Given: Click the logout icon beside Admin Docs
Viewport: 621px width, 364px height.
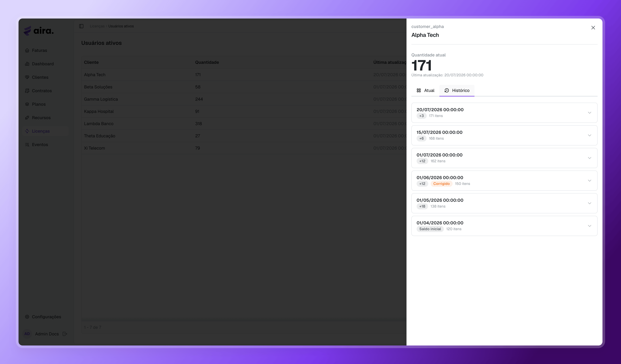Looking at the screenshot, I should point(65,334).
